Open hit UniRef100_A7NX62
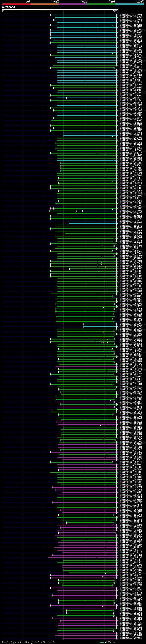 point(131,20)
